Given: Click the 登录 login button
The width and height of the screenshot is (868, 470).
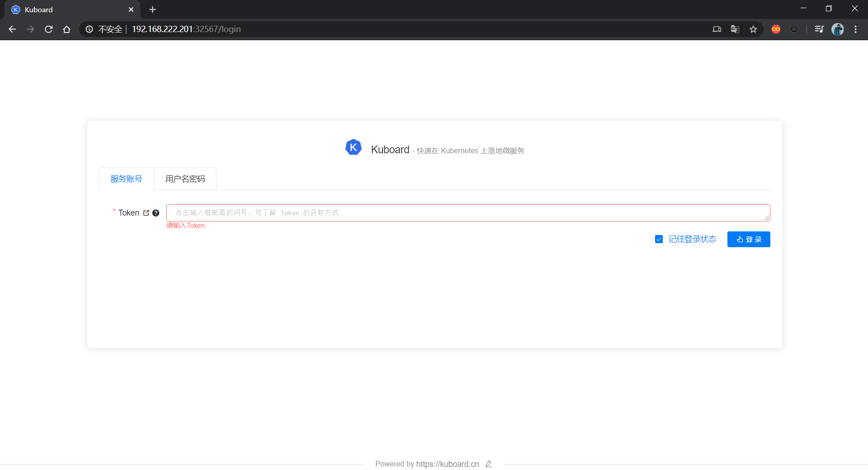Looking at the screenshot, I should [749, 240].
